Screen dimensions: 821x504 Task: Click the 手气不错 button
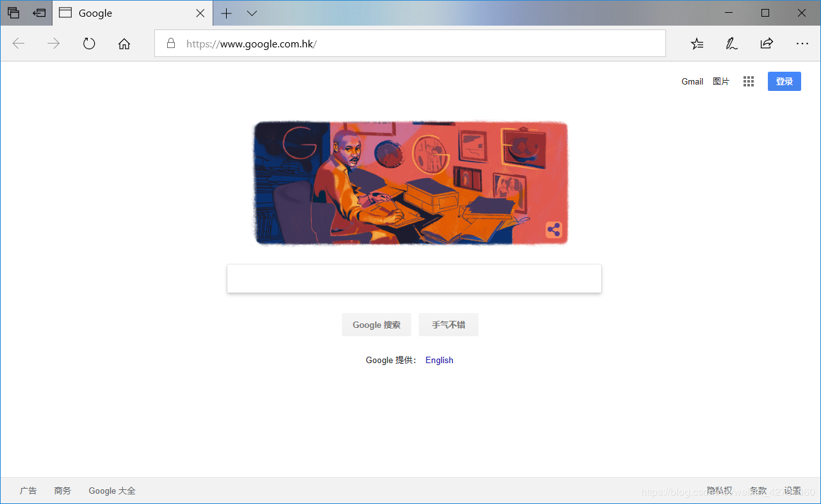[448, 325]
